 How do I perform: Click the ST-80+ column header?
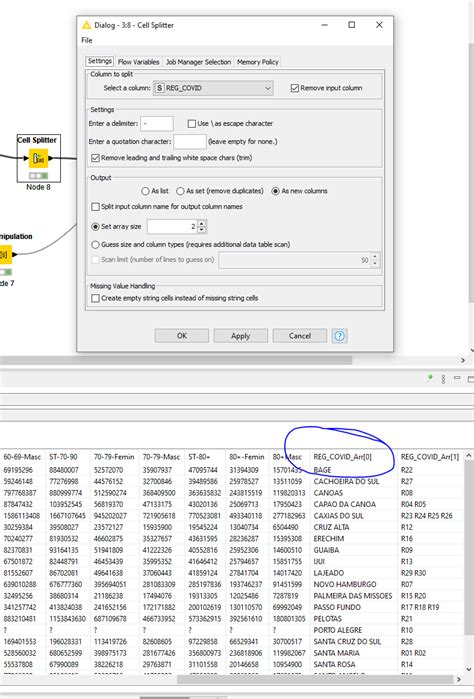coord(198,457)
